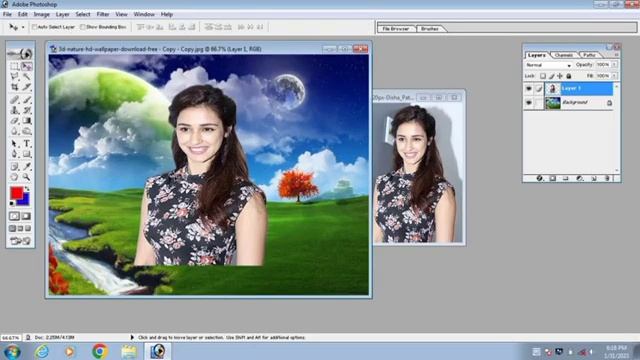
Task: Select the Magic Wand tool
Action: [x=27, y=76]
